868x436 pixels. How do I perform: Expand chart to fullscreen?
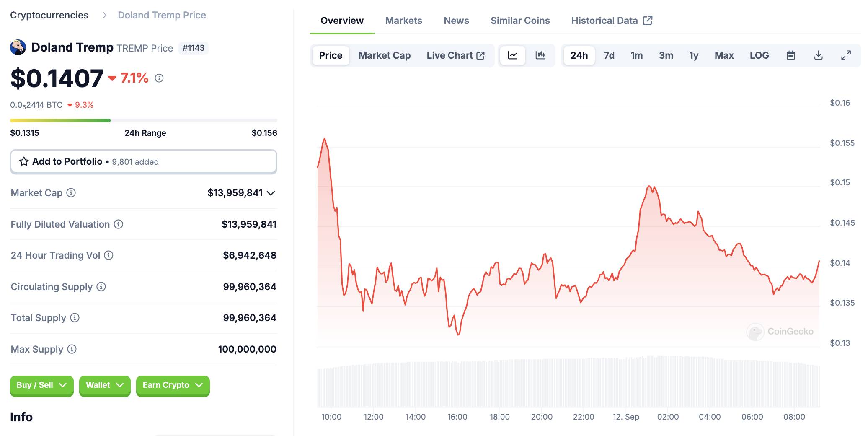[846, 55]
